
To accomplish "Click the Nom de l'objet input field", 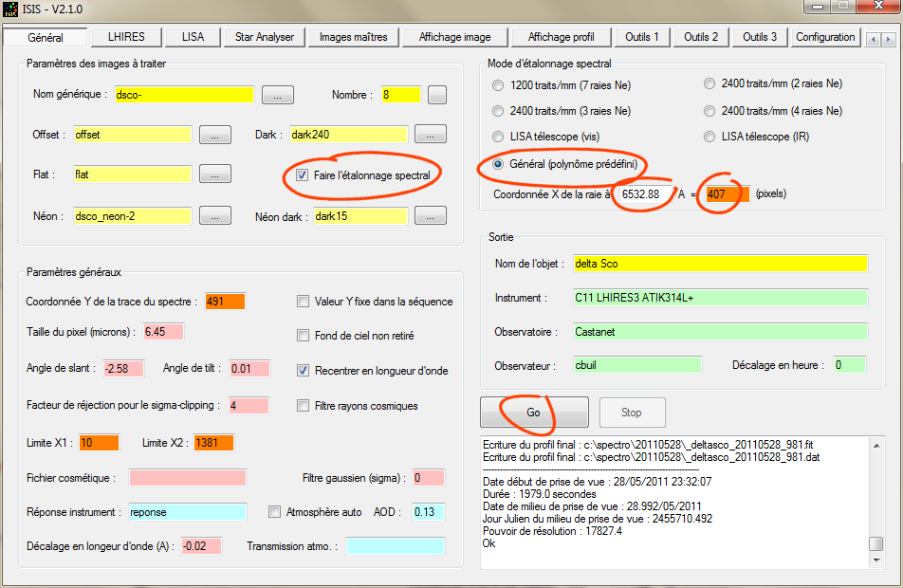I will coord(720,264).
